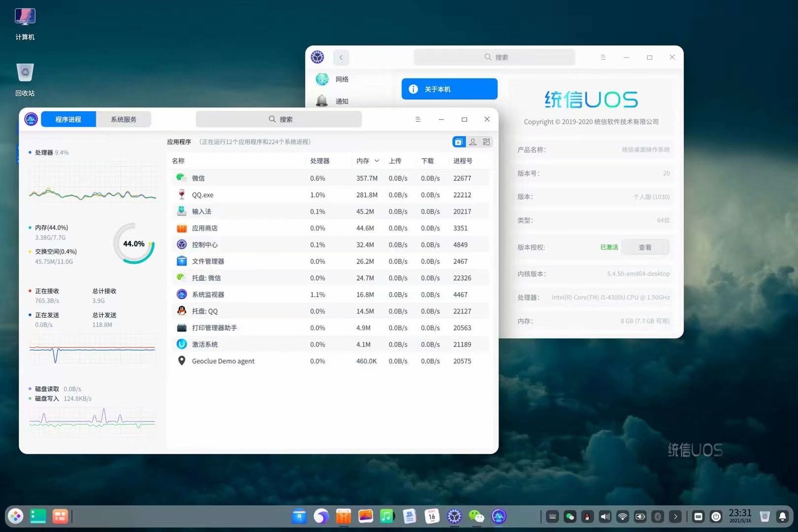
Task: Show applications only filter icon
Action: (459, 142)
